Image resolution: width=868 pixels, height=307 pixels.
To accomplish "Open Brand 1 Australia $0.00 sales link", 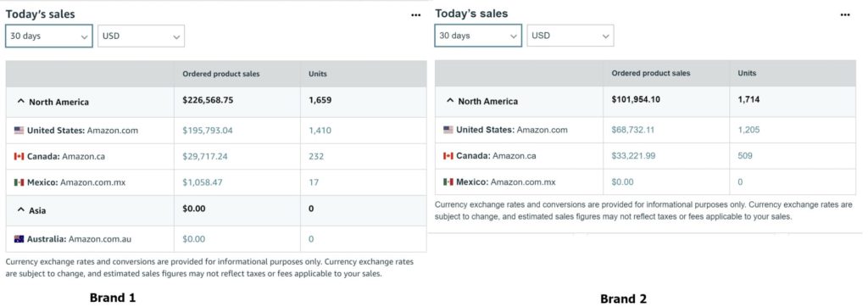I will pyautogui.click(x=194, y=239).
